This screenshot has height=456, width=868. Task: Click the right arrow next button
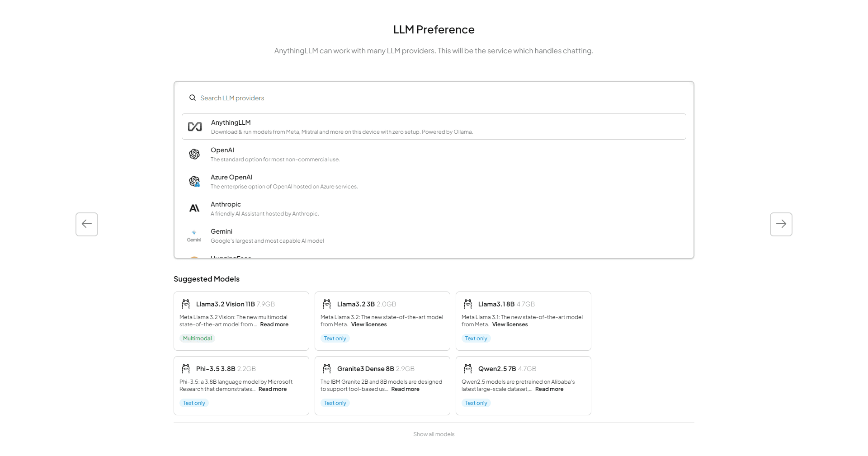pos(781,224)
